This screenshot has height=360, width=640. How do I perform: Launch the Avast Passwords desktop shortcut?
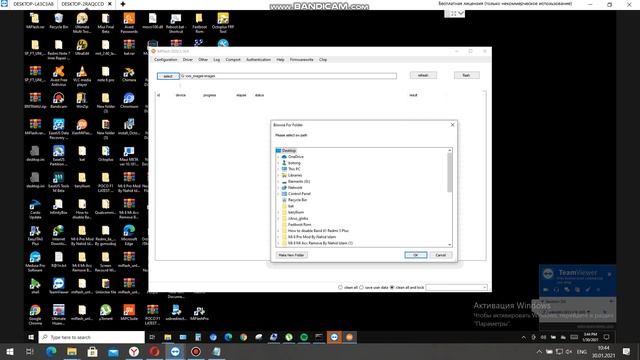tap(129, 22)
